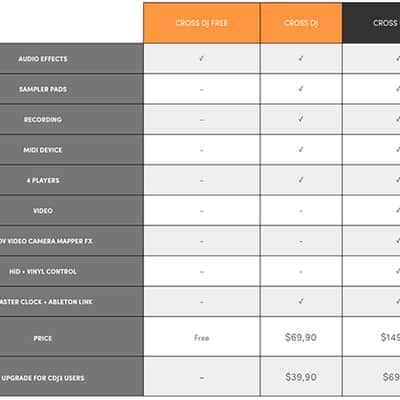Click Sampler Pads checkmark under Cross DJ
This screenshot has height=400, width=400.
pos(301,89)
